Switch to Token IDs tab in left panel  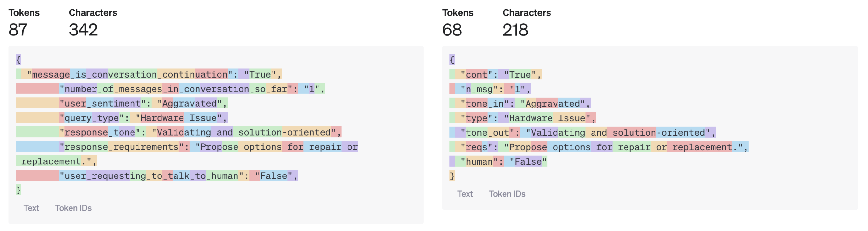(x=73, y=208)
